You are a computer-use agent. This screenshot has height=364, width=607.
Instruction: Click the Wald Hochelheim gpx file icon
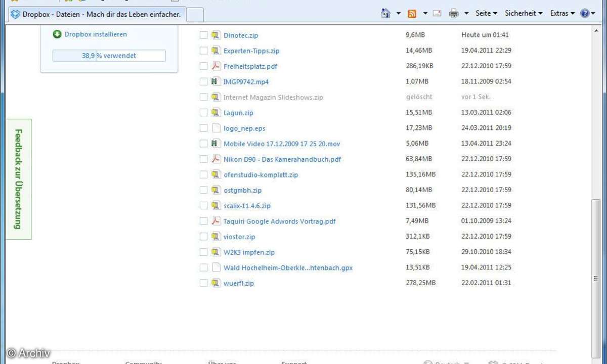click(216, 267)
